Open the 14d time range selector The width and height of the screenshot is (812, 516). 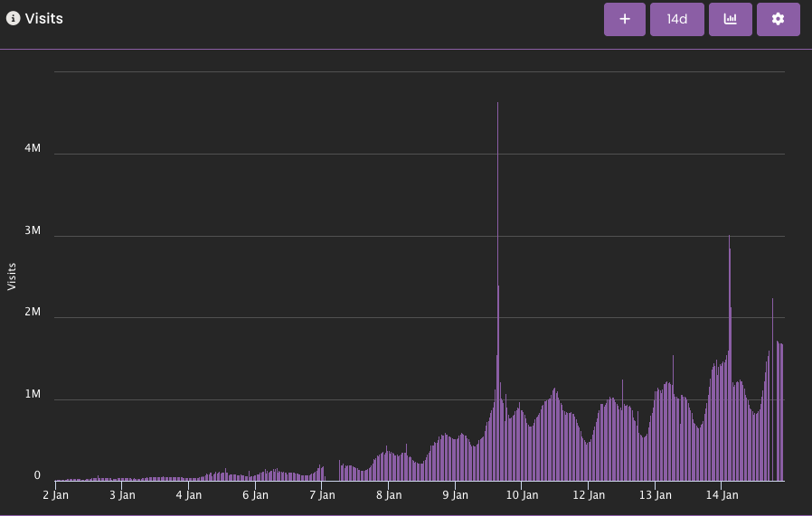pyautogui.click(x=677, y=19)
